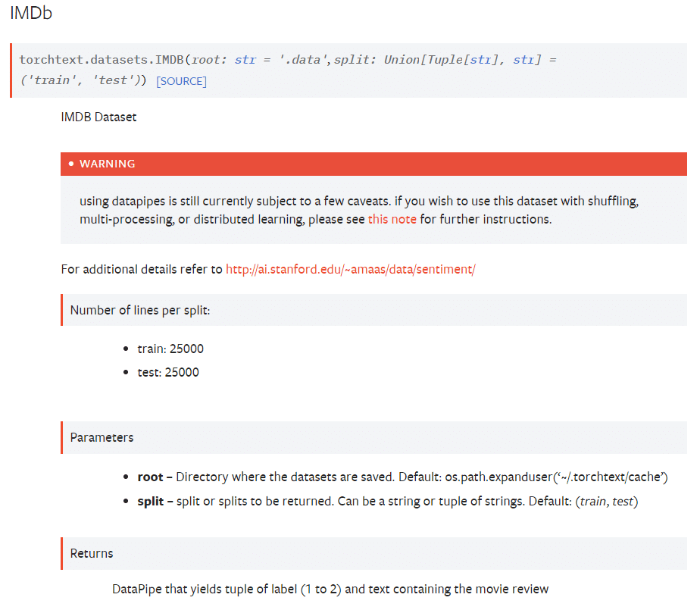Click the os.path.expanduser default path text

(577, 477)
